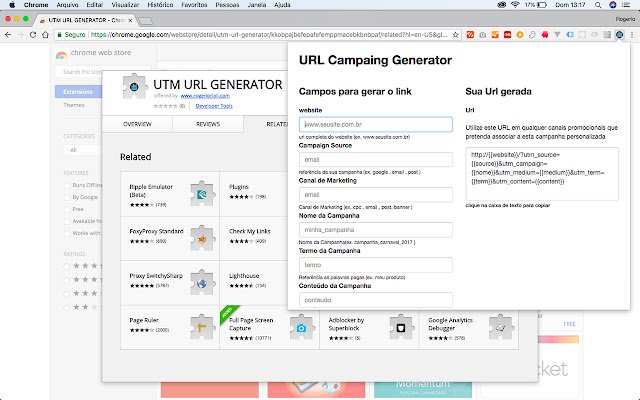Toggle the Free feature checkbox
640x400 pixels.
tap(67, 209)
